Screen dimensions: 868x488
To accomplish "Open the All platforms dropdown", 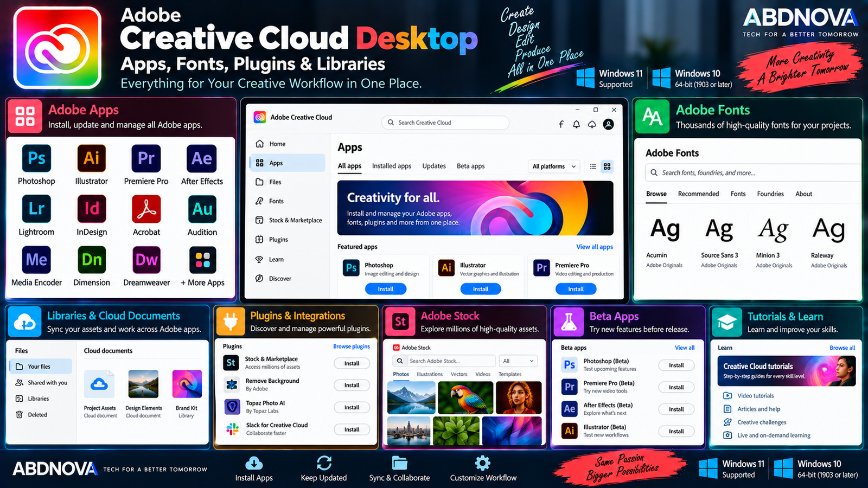I will [x=554, y=166].
